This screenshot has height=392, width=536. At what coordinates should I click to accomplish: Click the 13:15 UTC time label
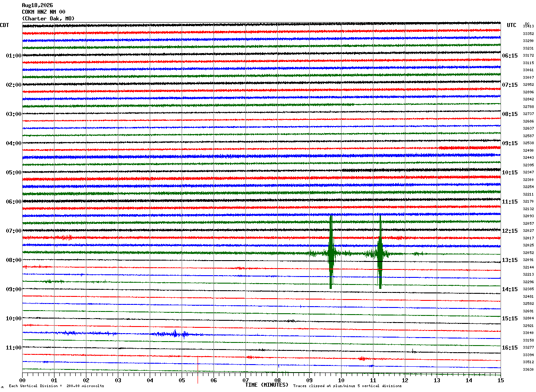coord(510,260)
